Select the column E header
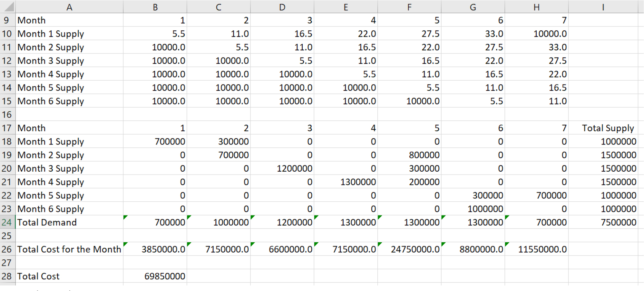The image size is (644, 291). tap(346, 7)
